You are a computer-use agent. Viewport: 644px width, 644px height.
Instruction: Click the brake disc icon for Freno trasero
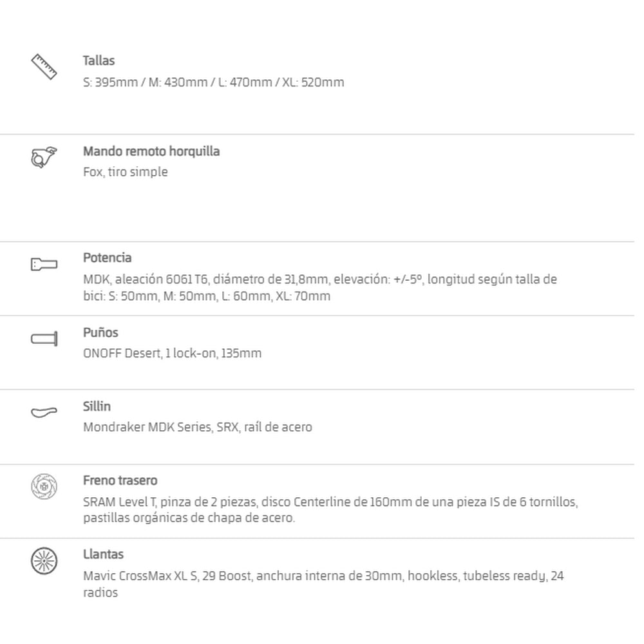click(x=44, y=487)
